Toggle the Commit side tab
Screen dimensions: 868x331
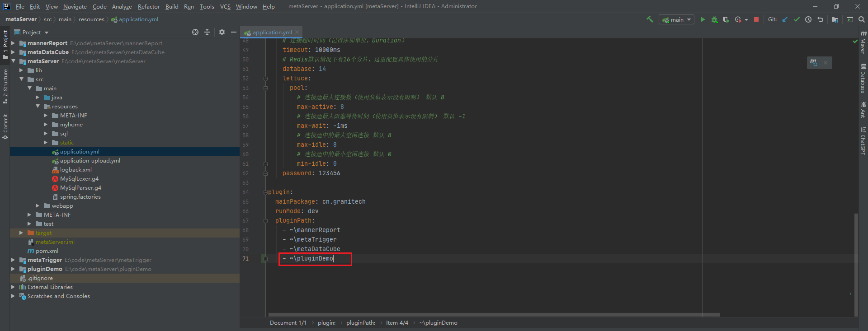coord(5,126)
